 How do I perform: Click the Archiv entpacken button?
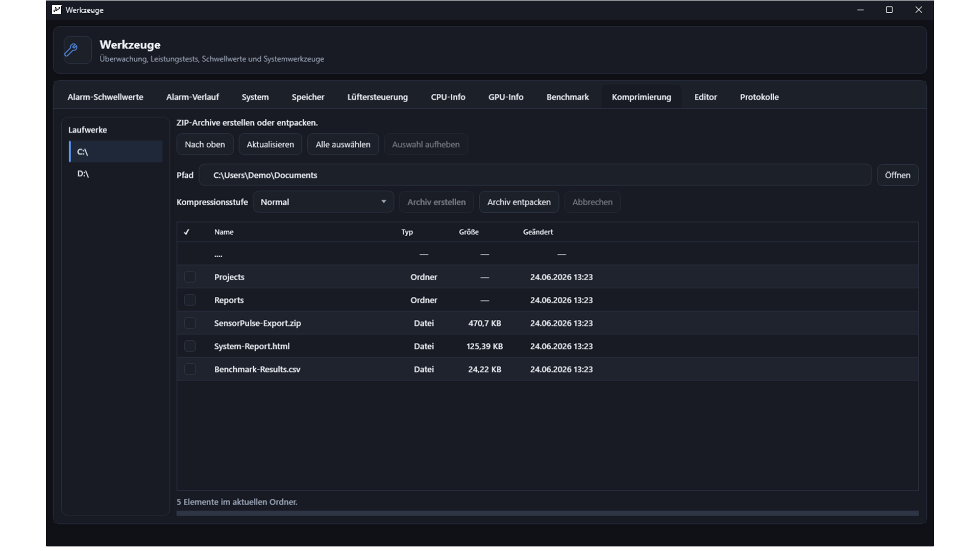[519, 202]
